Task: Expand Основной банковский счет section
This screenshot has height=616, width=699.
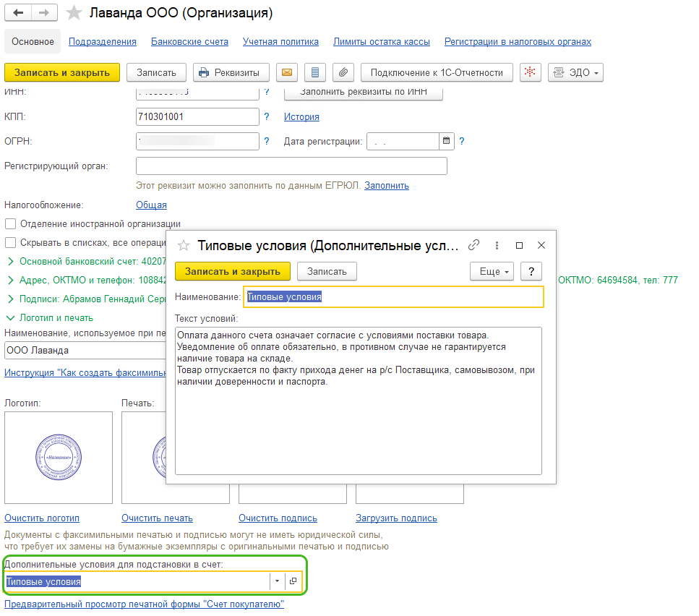Action: [11, 262]
